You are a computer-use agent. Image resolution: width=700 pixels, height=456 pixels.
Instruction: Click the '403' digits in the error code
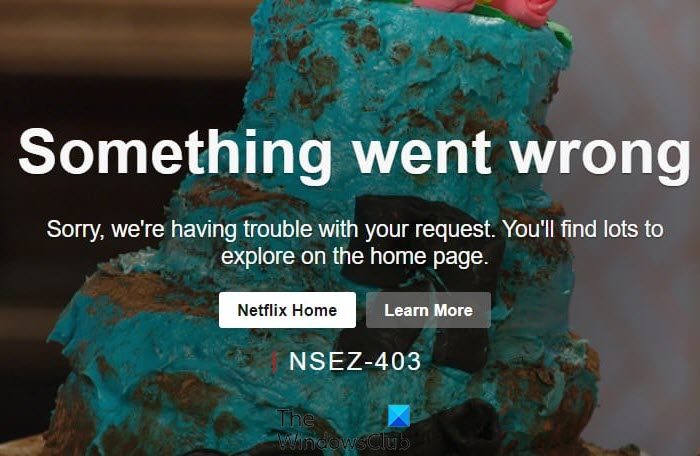pyautogui.click(x=398, y=361)
